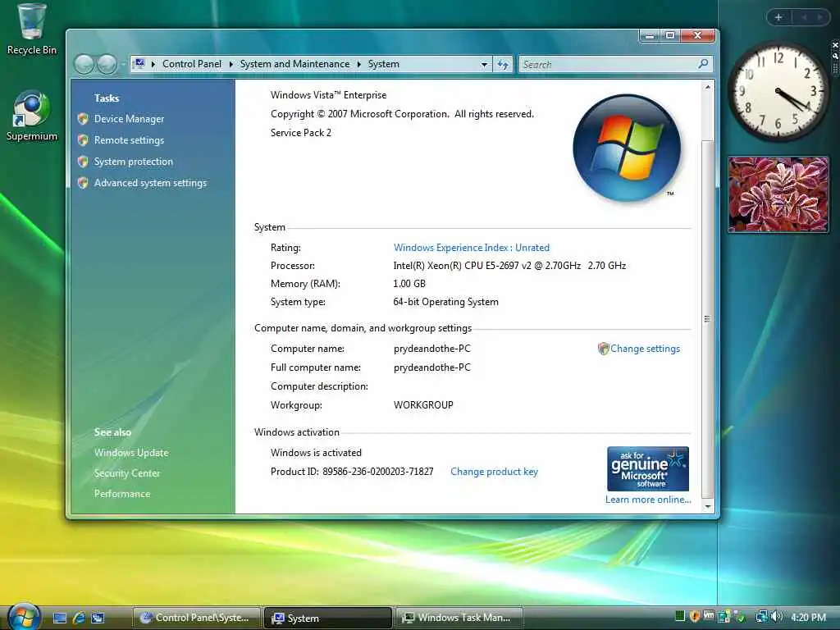
Task: Go forward with the Forward arrow button
Action: pyautogui.click(x=107, y=64)
